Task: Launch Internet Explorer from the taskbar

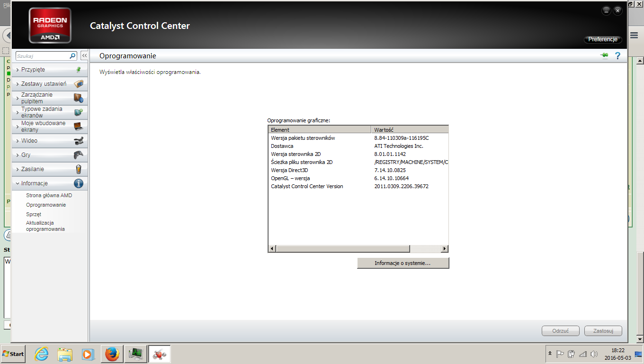Action: pyautogui.click(x=42, y=354)
